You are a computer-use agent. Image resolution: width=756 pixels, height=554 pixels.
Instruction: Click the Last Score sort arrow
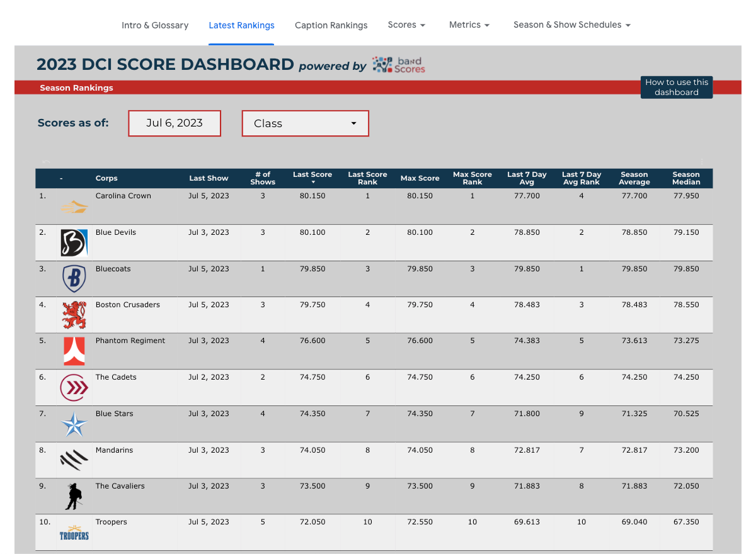(312, 183)
